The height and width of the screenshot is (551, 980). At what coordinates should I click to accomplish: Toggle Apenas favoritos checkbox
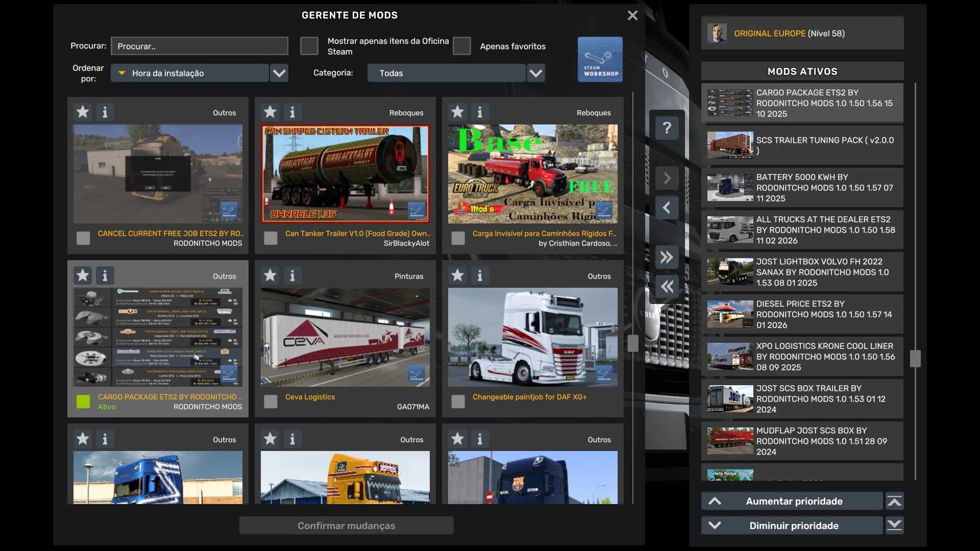tap(461, 46)
